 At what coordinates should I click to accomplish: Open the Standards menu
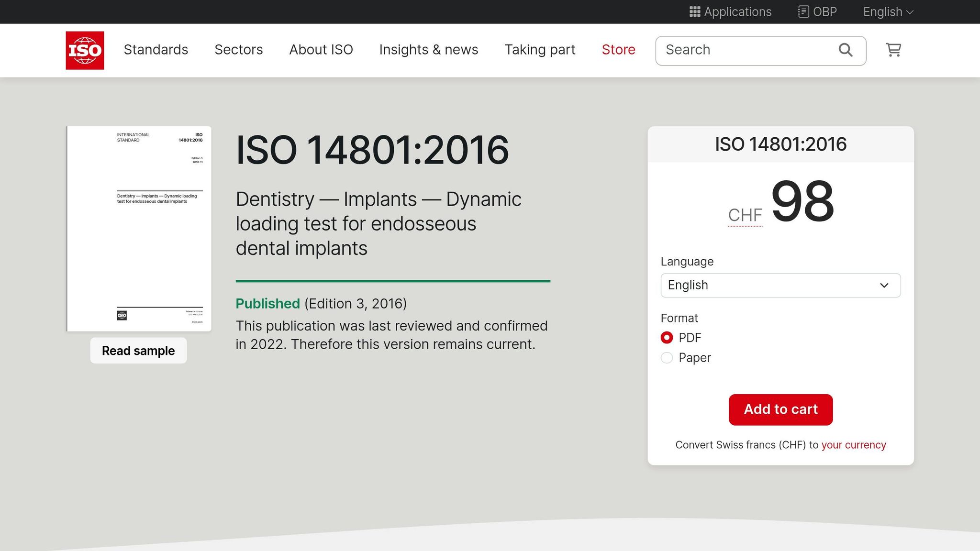(156, 50)
